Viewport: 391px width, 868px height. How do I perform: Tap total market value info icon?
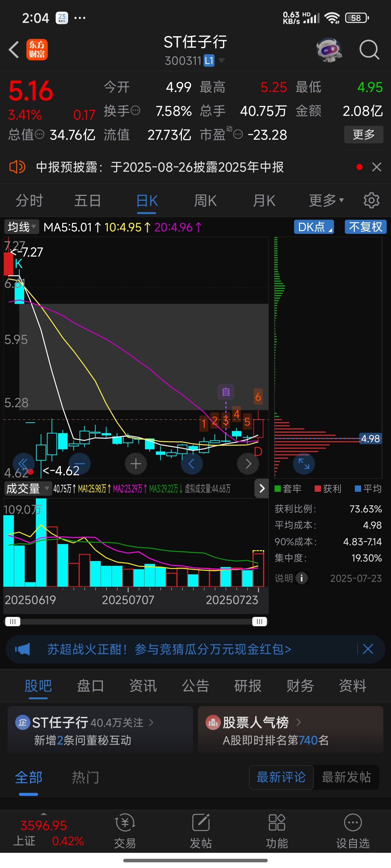click(x=39, y=135)
